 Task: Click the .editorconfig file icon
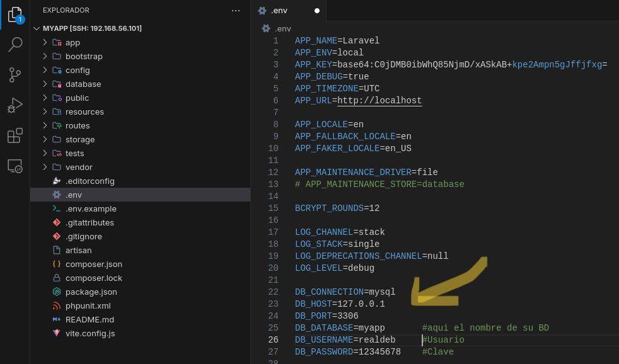click(x=57, y=181)
